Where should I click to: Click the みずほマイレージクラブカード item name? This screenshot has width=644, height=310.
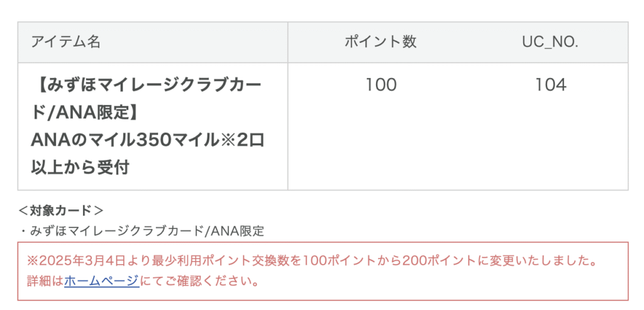[x=151, y=86]
